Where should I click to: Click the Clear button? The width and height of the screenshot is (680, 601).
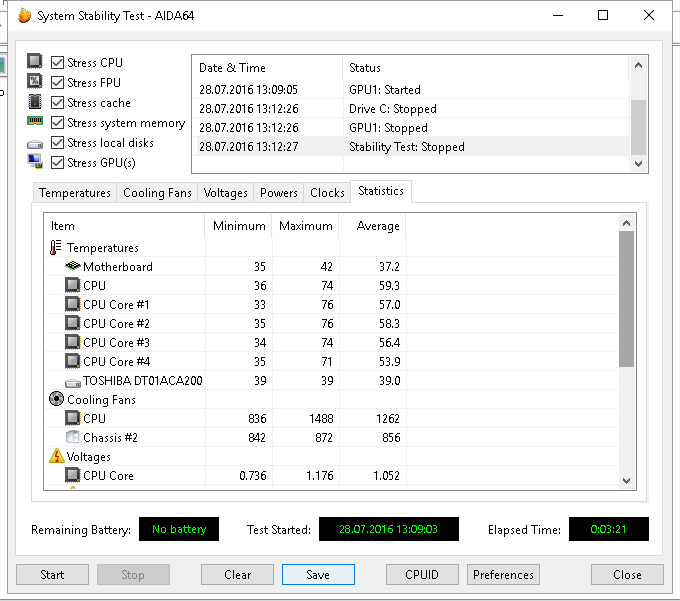point(237,575)
